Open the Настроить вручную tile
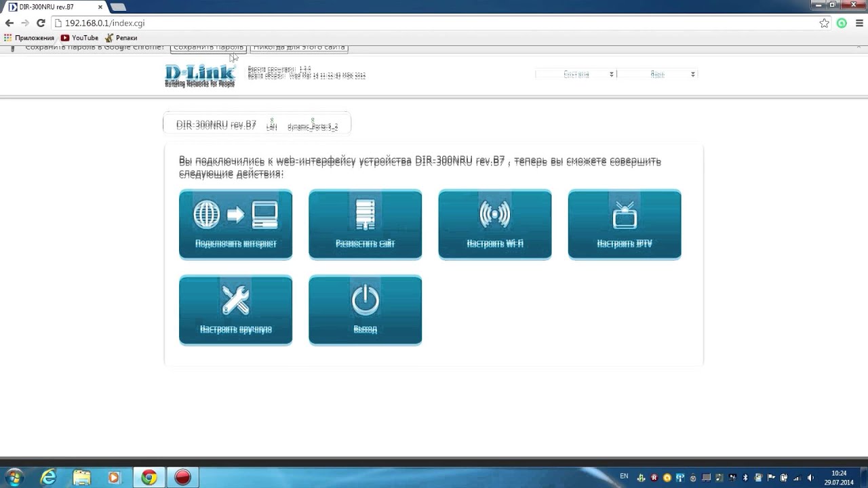This screenshot has height=488, width=868. (x=235, y=310)
